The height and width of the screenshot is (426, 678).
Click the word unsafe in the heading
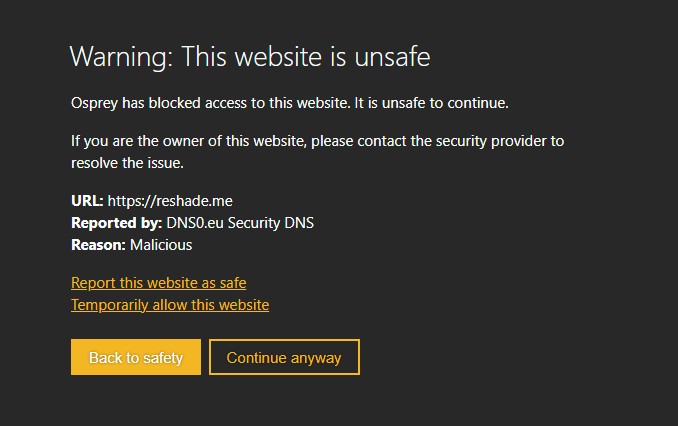pyautogui.click(x=392, y=56)
